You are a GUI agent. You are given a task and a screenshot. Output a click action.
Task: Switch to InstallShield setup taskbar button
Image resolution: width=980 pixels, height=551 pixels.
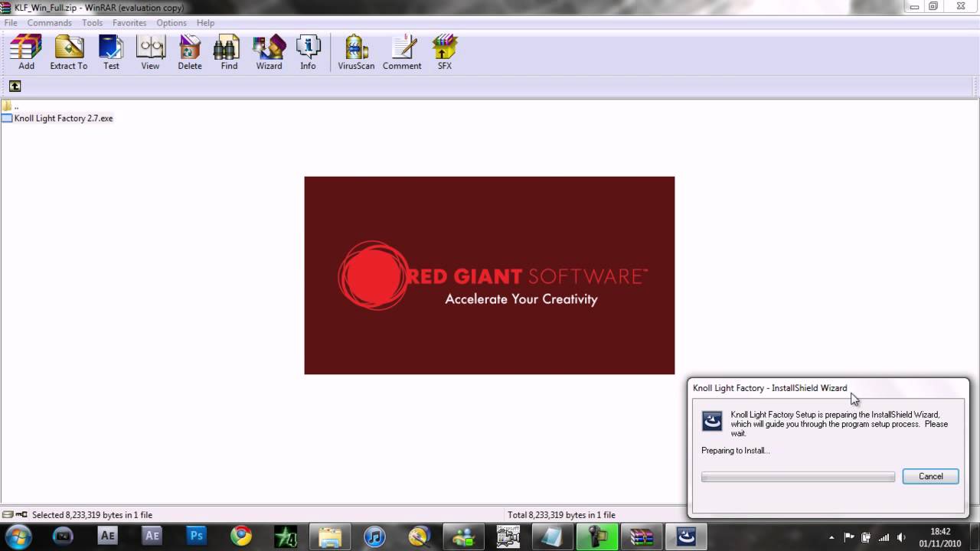coord(686,536)
